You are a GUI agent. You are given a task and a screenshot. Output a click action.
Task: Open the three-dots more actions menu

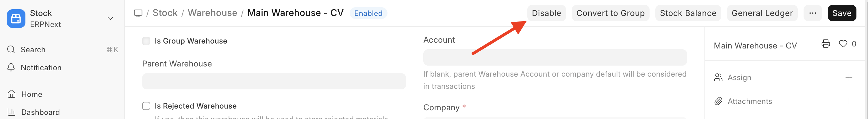tap(813, 13)
